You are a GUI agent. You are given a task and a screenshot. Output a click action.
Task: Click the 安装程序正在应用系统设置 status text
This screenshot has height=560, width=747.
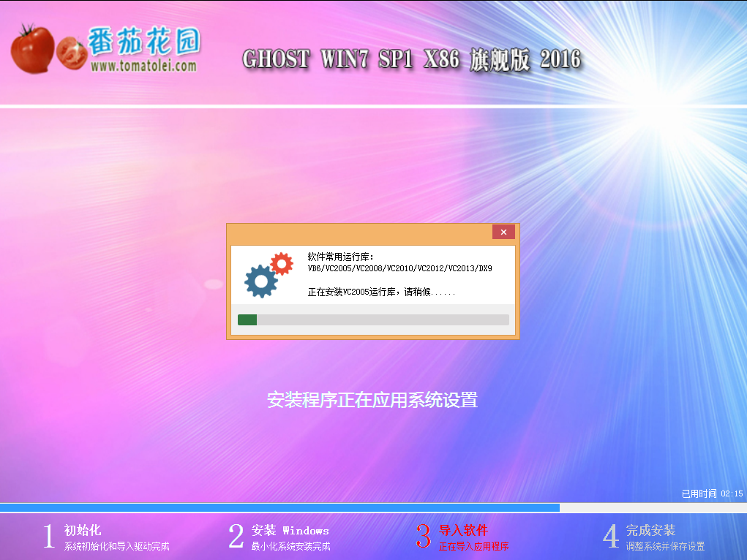coord(372,400)
